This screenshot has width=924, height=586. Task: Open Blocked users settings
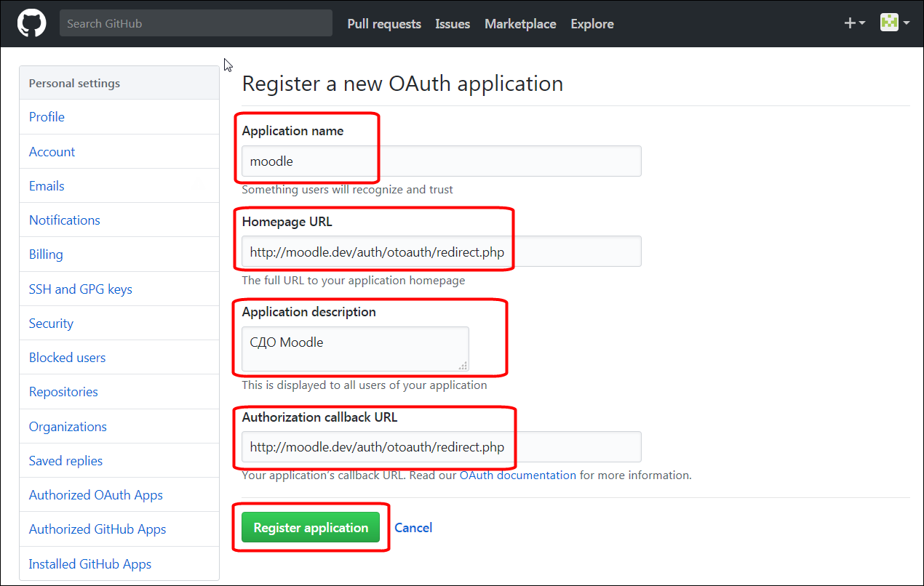[119, 358]
